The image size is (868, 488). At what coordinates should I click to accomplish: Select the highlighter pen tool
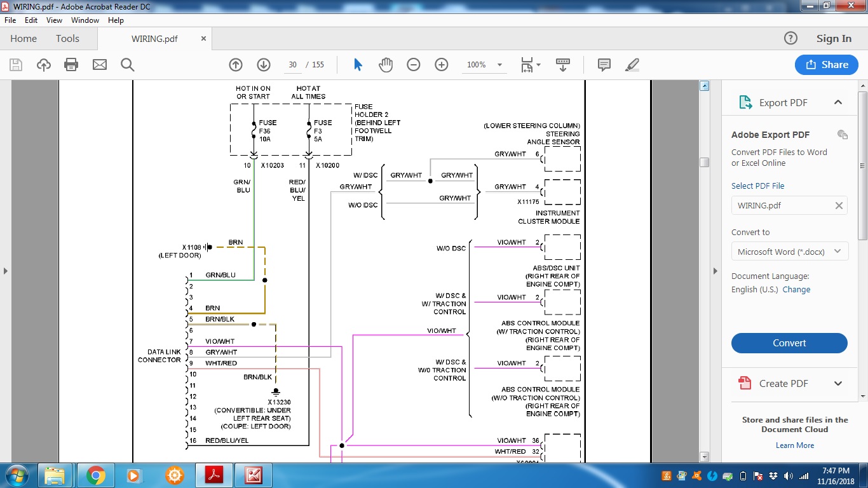(632, 65)
